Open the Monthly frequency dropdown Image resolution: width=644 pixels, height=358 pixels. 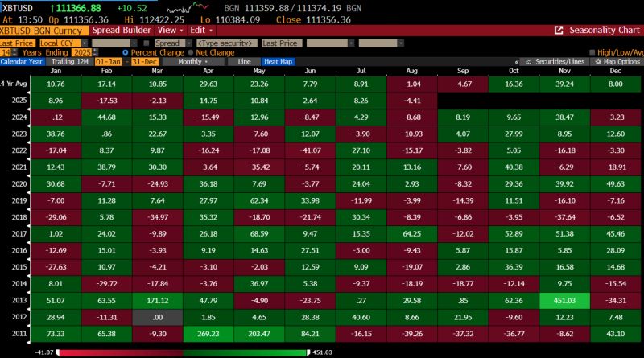coord(193,62)
